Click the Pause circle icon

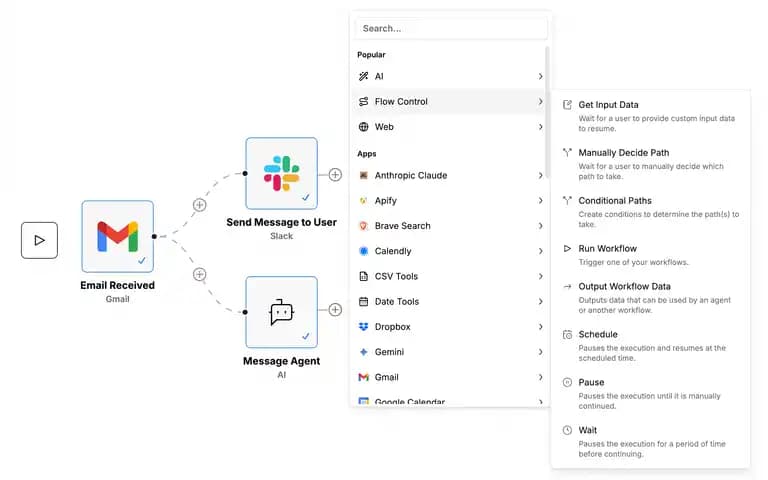[567, 383]
